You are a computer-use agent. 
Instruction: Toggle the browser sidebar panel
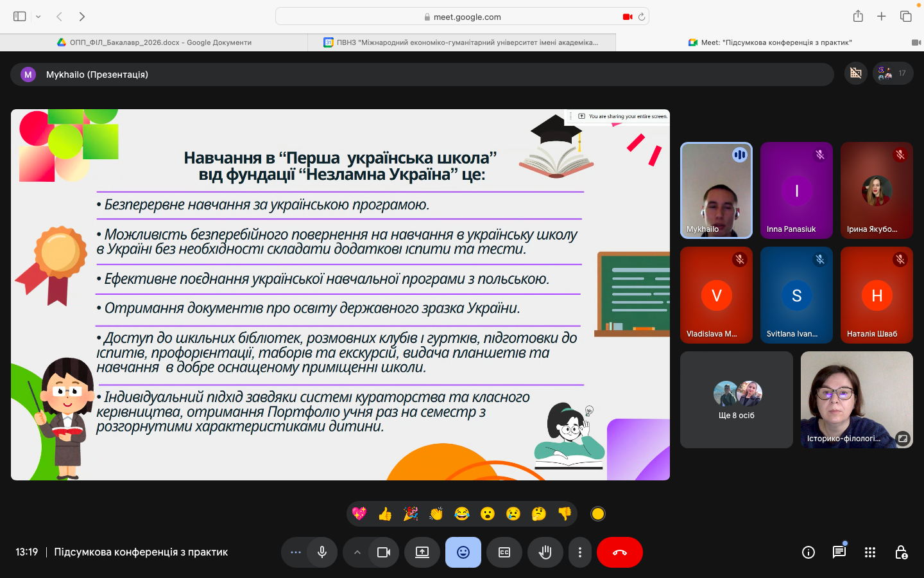click(19, 16)
